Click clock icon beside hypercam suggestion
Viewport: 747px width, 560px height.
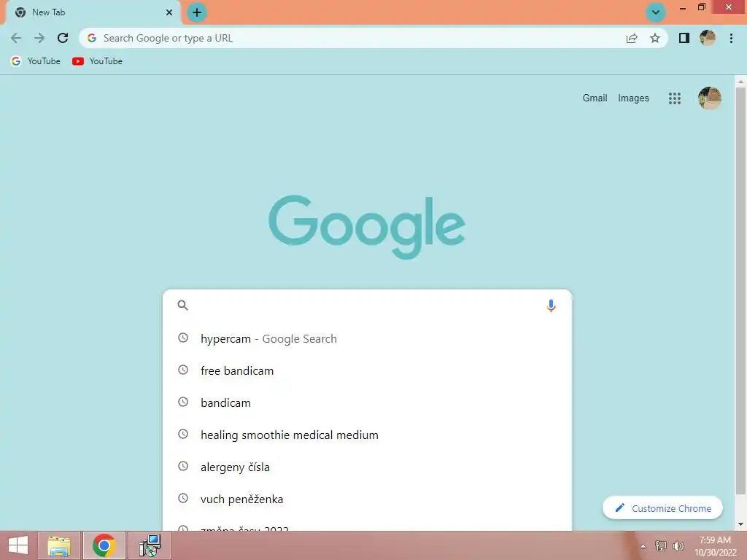pyautogui.click(x=183, y=338)
